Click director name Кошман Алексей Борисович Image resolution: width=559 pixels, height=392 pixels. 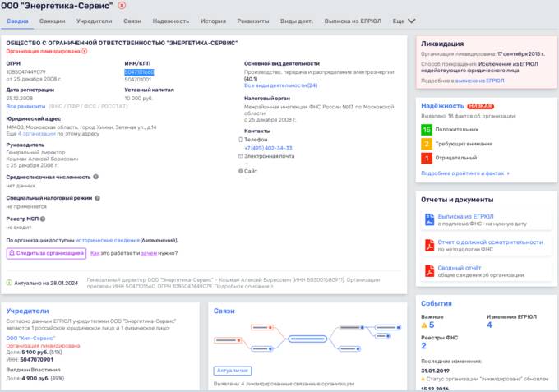(42, 159)
